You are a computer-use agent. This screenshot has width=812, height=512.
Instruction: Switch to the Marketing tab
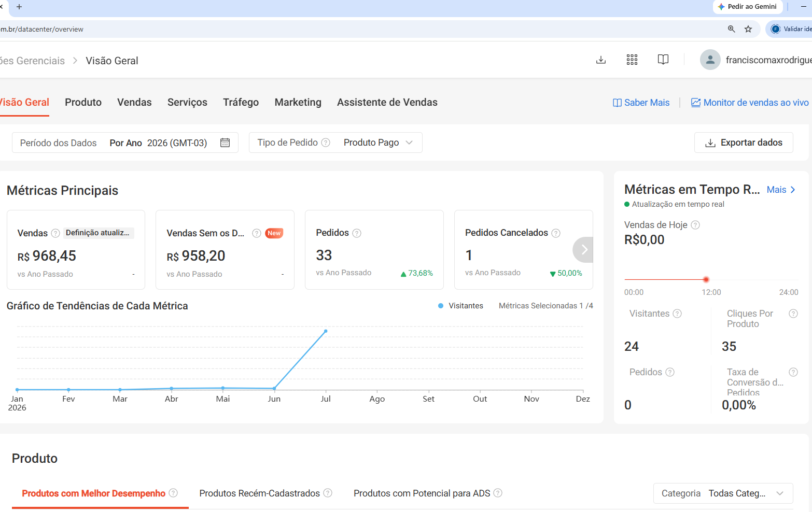(298, 102)
